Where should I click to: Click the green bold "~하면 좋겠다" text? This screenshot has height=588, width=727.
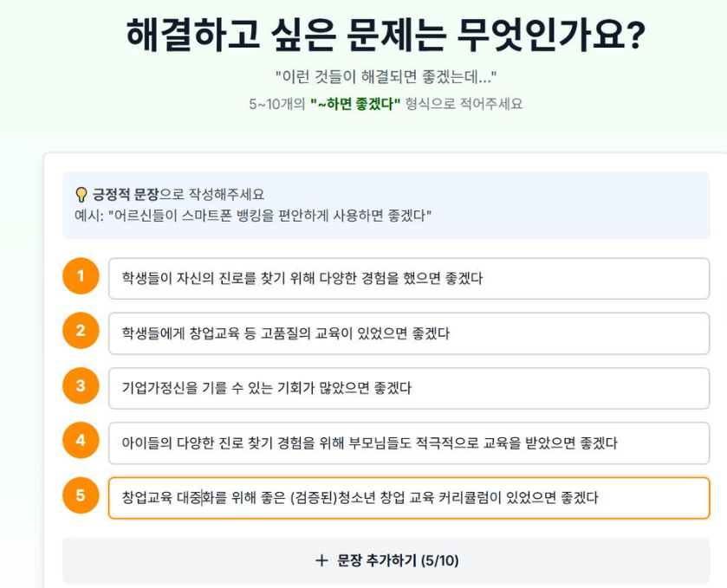pyautogui.click(x=355, y=105)
